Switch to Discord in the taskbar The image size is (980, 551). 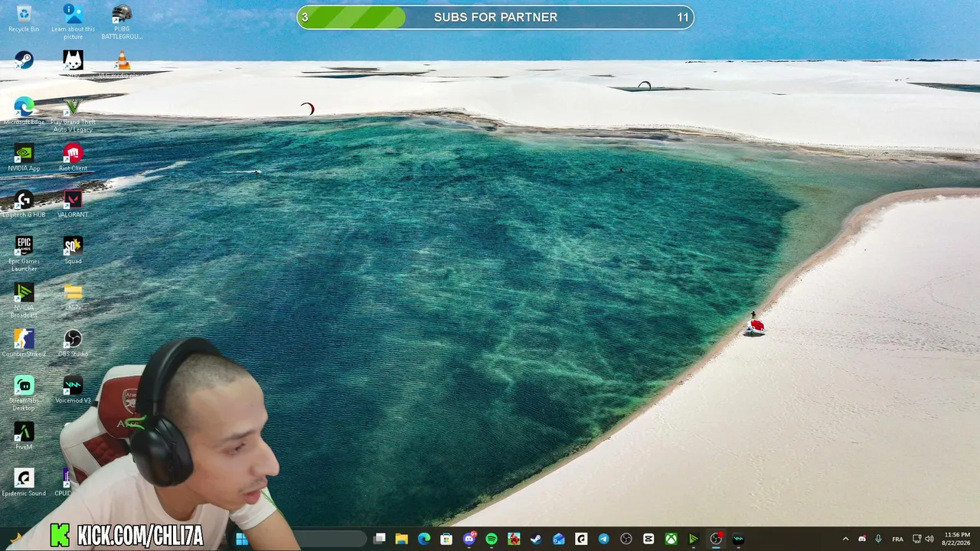469,539
